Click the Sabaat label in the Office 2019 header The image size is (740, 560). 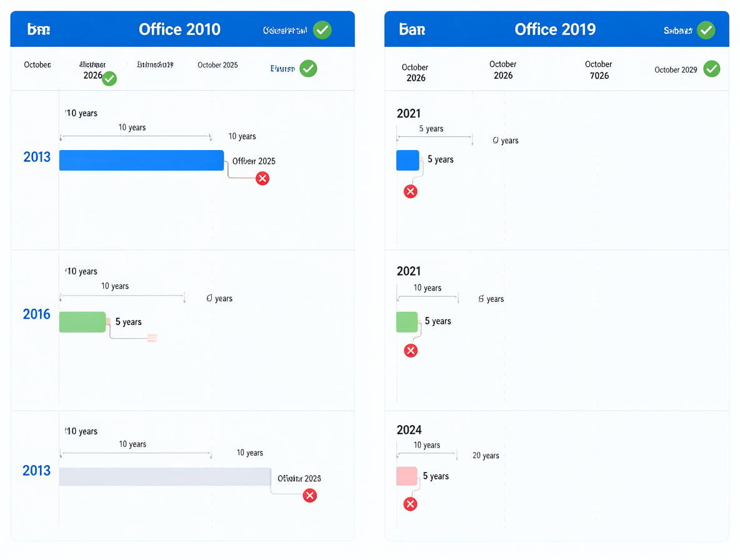coord(677,31)
